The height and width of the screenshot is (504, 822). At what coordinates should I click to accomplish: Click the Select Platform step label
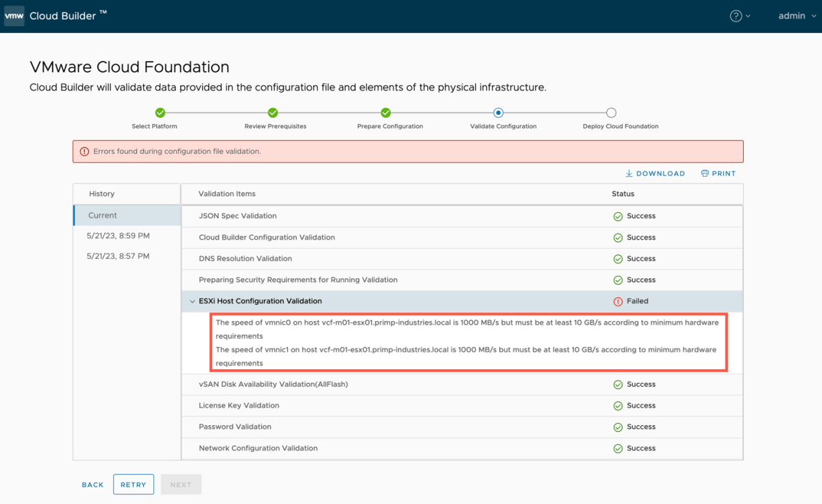pos(155,127)
